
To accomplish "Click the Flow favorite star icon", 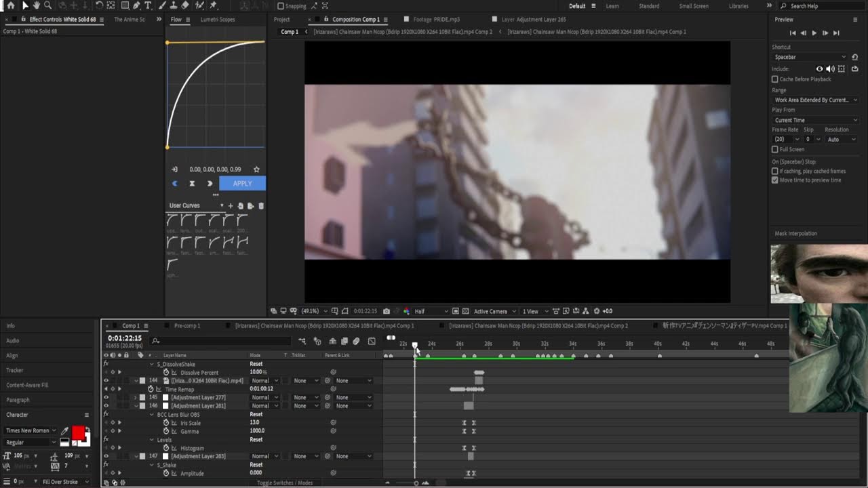I will point(256,169).
